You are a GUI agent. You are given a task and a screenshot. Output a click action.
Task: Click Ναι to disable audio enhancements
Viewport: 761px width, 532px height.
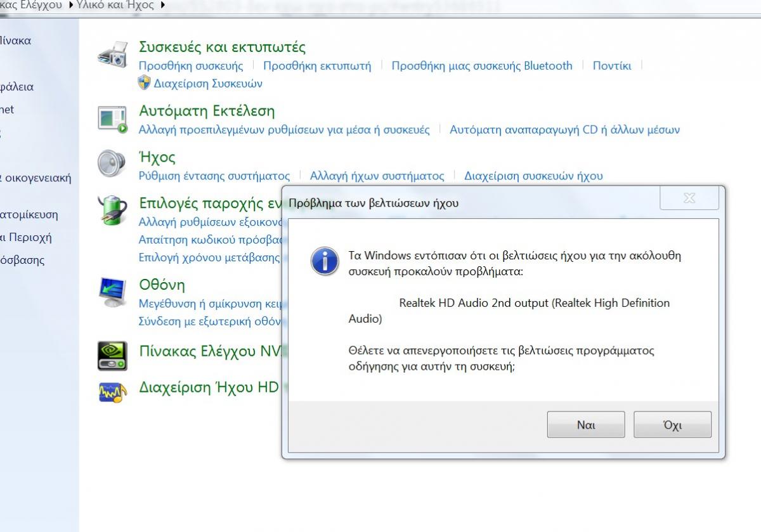tap(586, 425)
